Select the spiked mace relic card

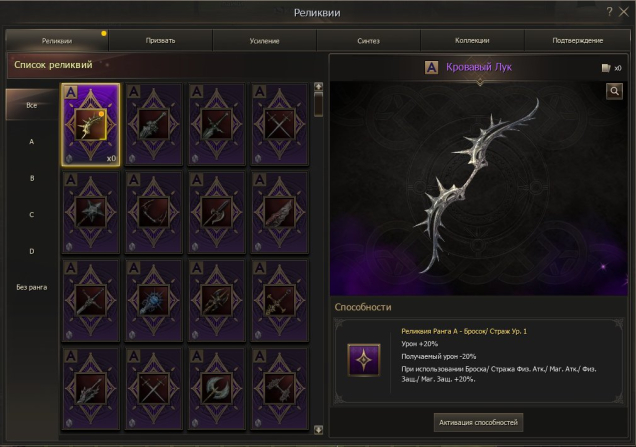(x=90, y=212)
